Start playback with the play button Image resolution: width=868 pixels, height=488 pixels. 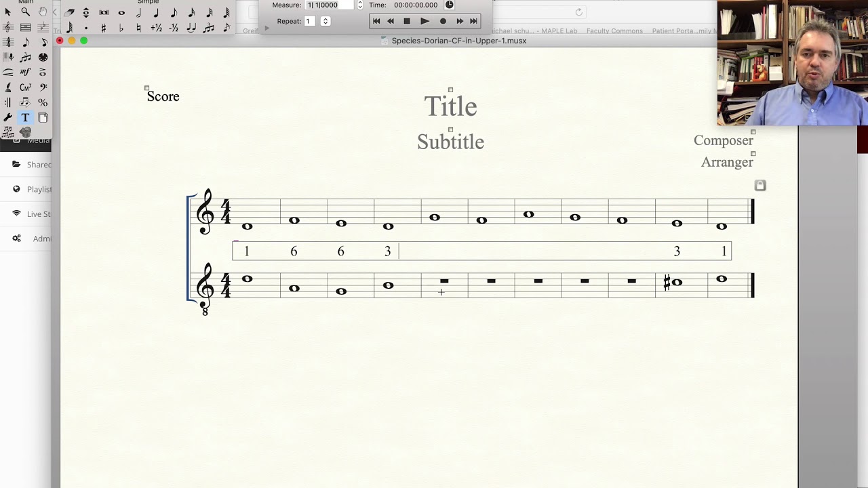pyautogui.click(x=425, y=21)
